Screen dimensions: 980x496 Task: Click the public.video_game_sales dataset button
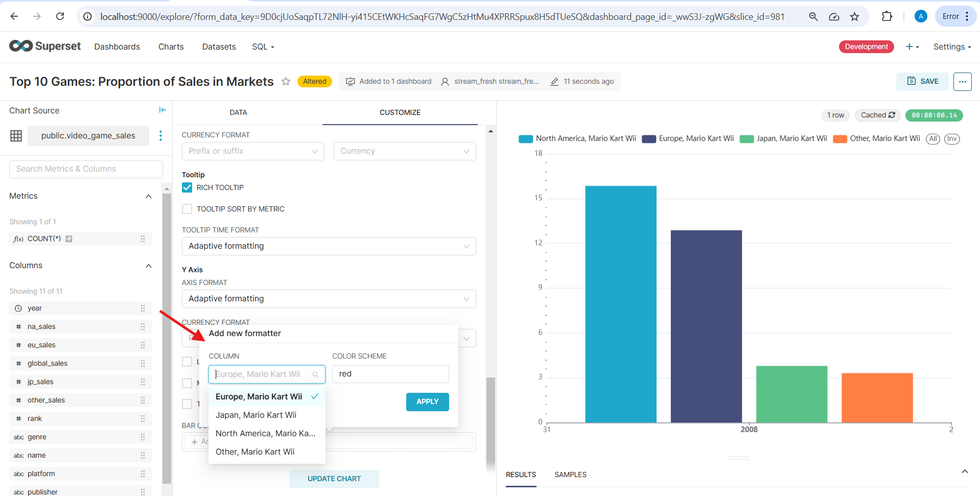(88, 136)
